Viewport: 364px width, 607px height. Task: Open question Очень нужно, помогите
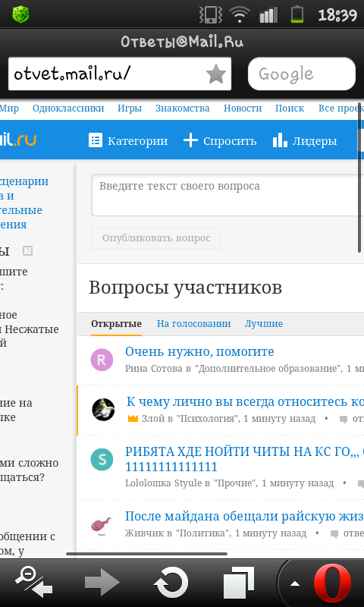coord(199,351)
